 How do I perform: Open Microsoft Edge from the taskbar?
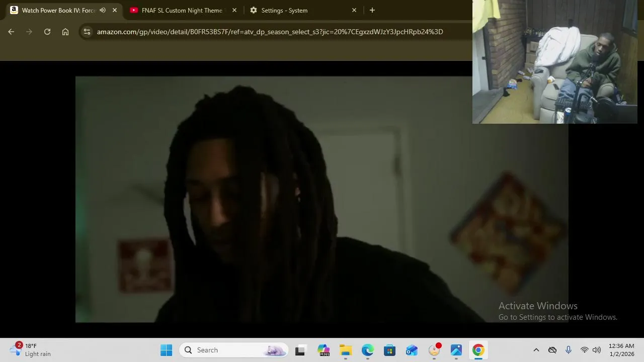click(368, 350)
